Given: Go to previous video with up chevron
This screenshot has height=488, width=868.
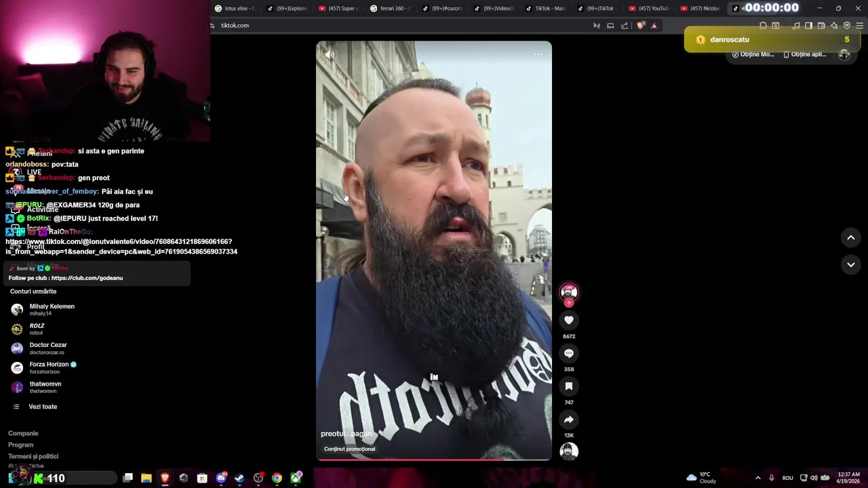Looking at the screenshot, I should 851,237.
